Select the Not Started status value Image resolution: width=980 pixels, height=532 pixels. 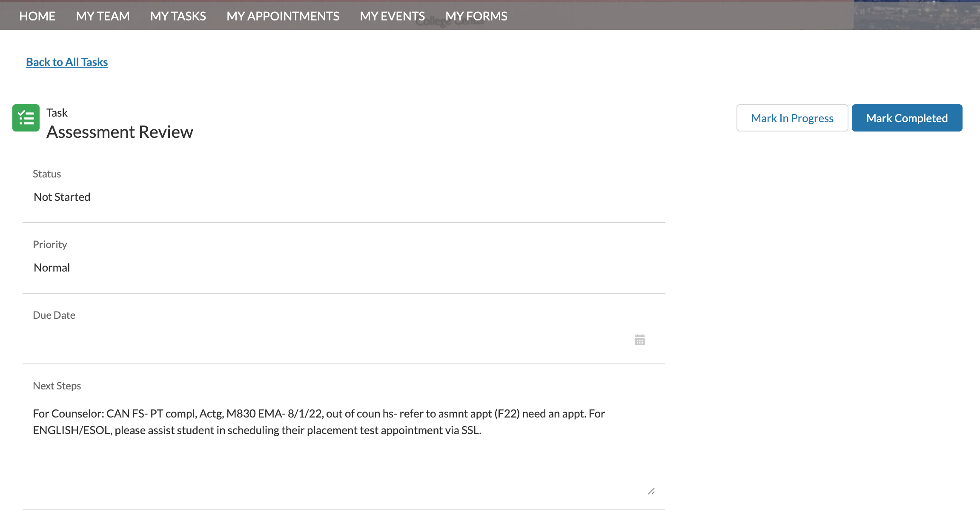point(62,197)
